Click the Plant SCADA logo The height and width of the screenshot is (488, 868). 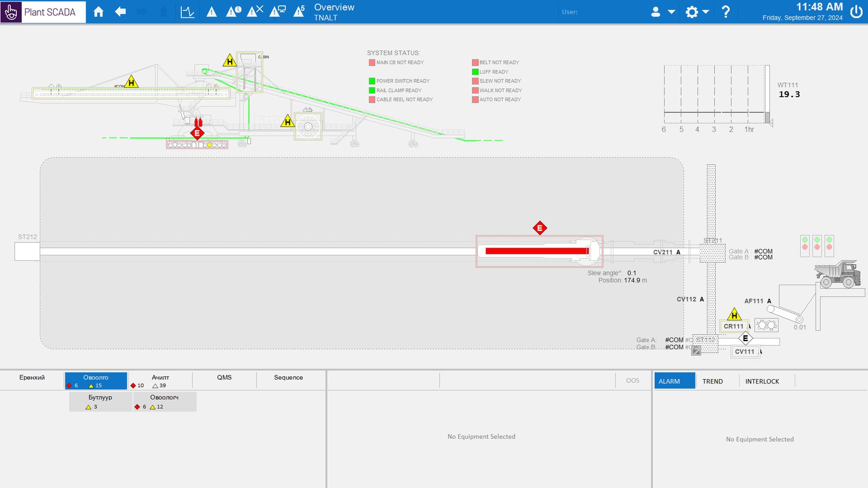43,12
